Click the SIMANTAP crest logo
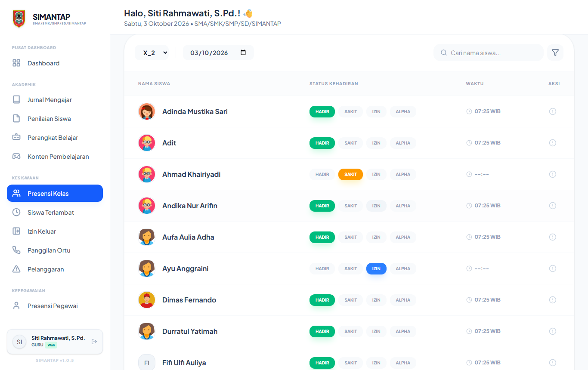This screenshot has width=588, height=370. [x=19, y=19]
